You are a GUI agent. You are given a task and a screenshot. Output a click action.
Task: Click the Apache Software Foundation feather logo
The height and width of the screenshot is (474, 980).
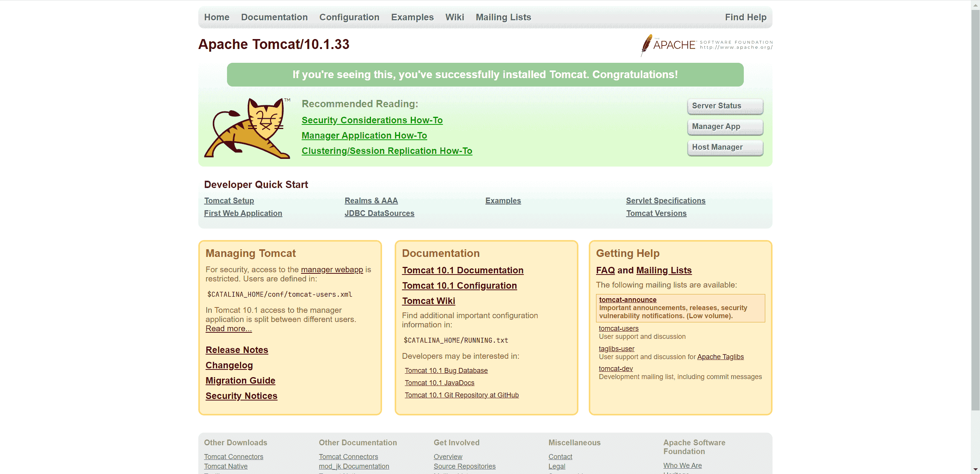(x=707, y=45)
